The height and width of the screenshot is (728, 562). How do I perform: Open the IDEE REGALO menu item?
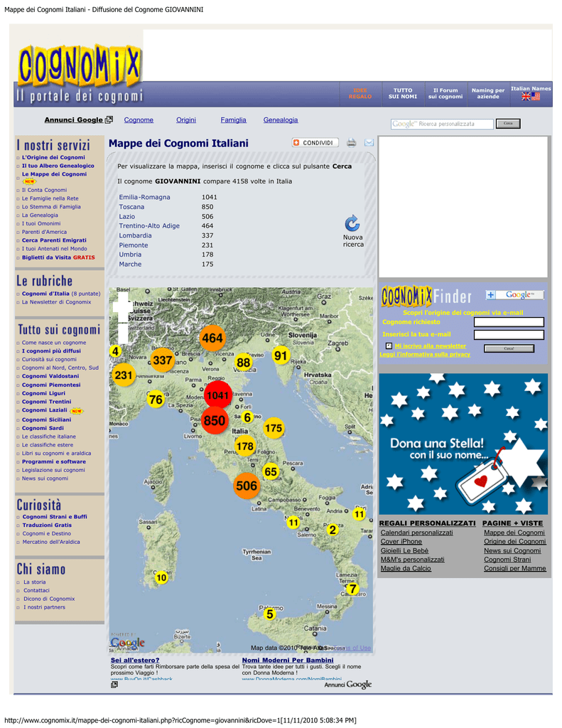click(x=360, y=94)
